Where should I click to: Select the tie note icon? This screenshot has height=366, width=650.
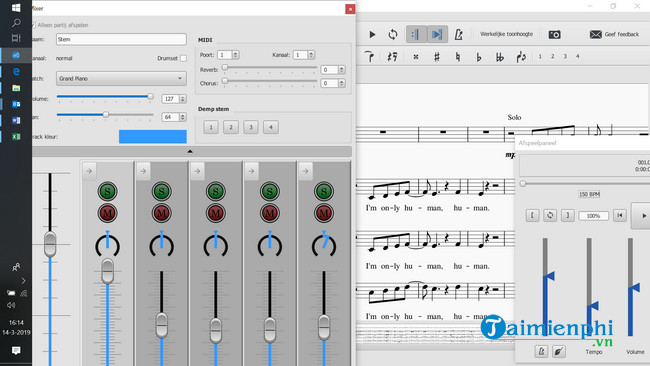(x=369, y=56)
